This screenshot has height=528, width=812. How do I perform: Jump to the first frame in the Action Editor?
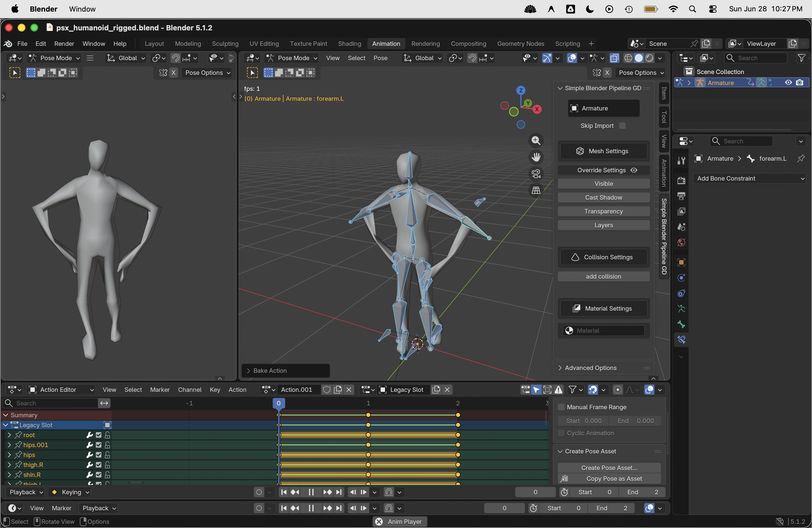pos(284,492)
